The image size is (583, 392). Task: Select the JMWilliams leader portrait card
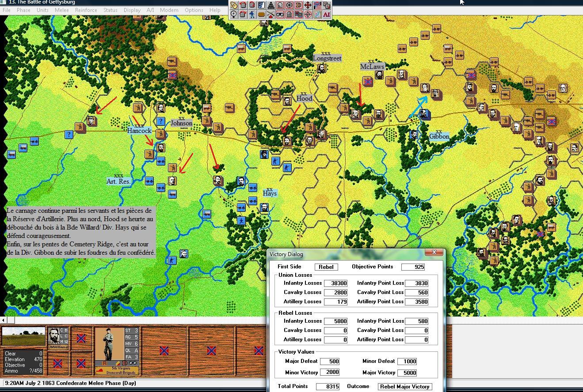[58, 339]
